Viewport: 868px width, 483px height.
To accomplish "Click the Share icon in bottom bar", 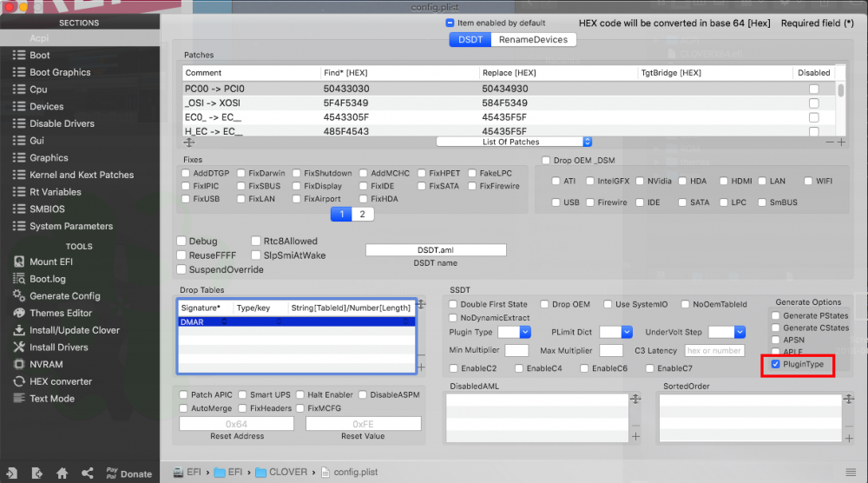I will click(87, 473).
